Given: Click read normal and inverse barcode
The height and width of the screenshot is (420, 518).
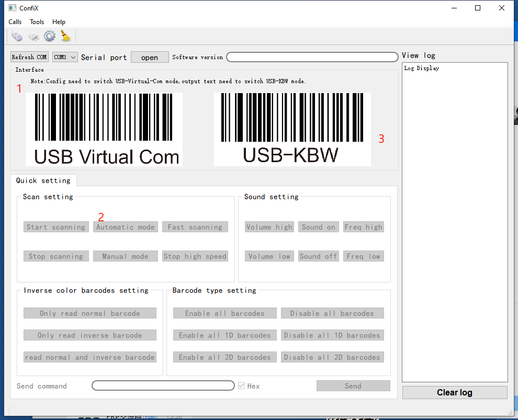Looking at the screenshot, I should [x=90, y=357].
